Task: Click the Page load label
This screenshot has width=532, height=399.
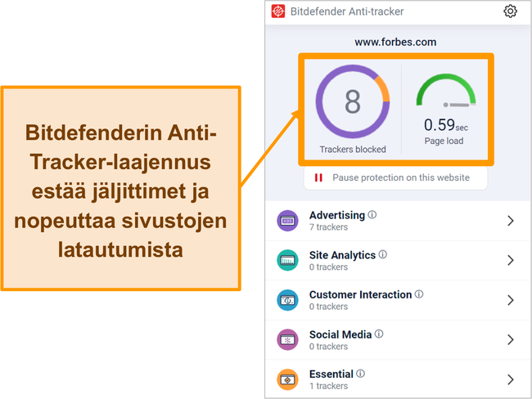Action: [x=444, y=141]
